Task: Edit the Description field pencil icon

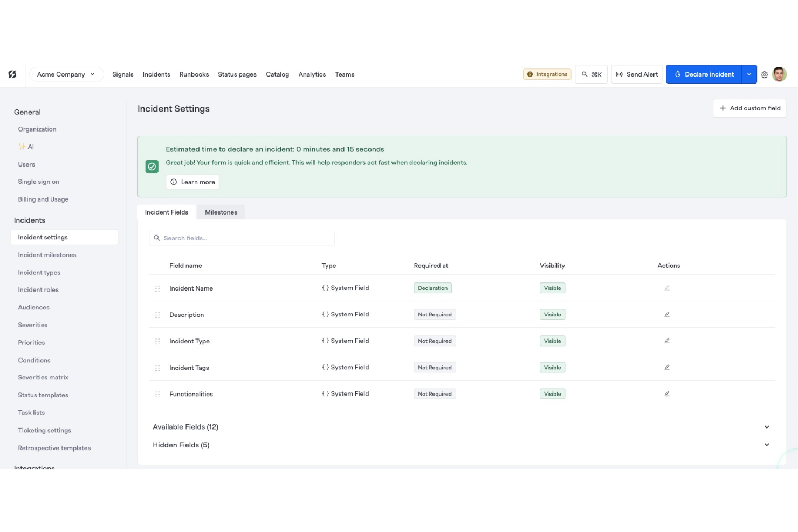Action: tap(667, 314)
